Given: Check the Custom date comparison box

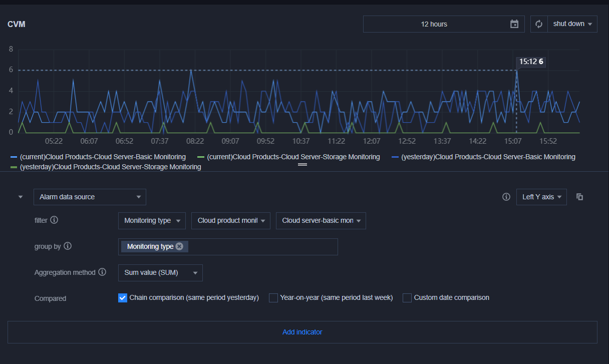Looking at the screenshot, I should 407,298.
